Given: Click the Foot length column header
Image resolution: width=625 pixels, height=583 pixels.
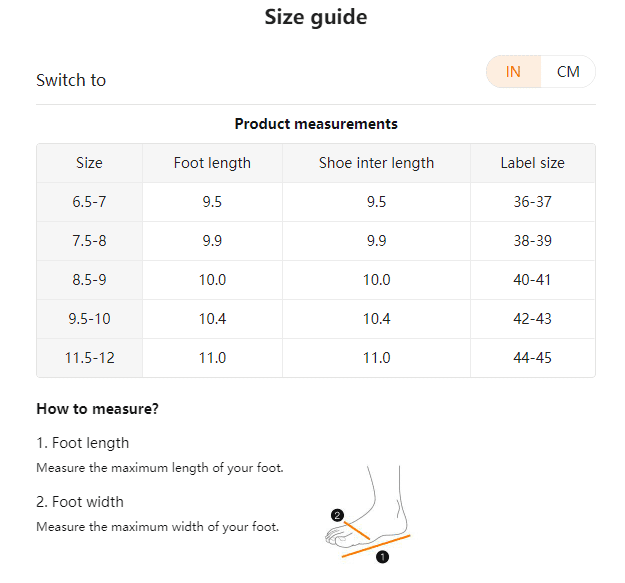Looking at the screenshot, I should 212,163.
